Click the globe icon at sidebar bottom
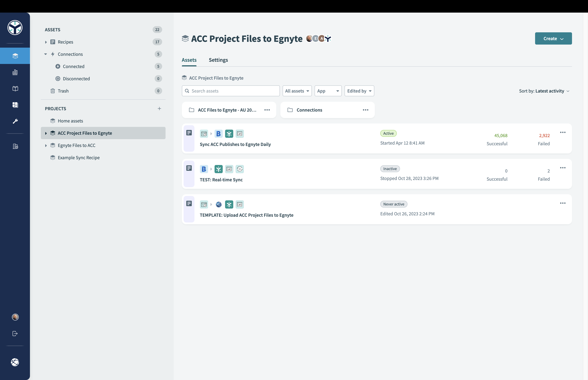 [x=15, y=362]
